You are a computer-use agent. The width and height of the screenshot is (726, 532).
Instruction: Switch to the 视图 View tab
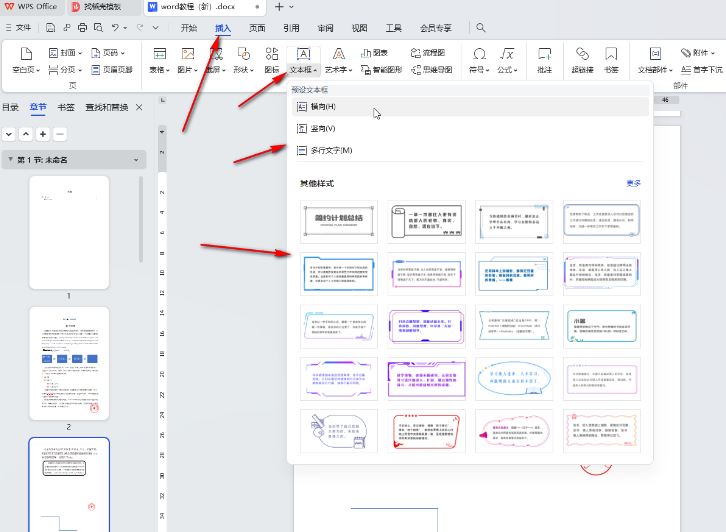point(359,28)
